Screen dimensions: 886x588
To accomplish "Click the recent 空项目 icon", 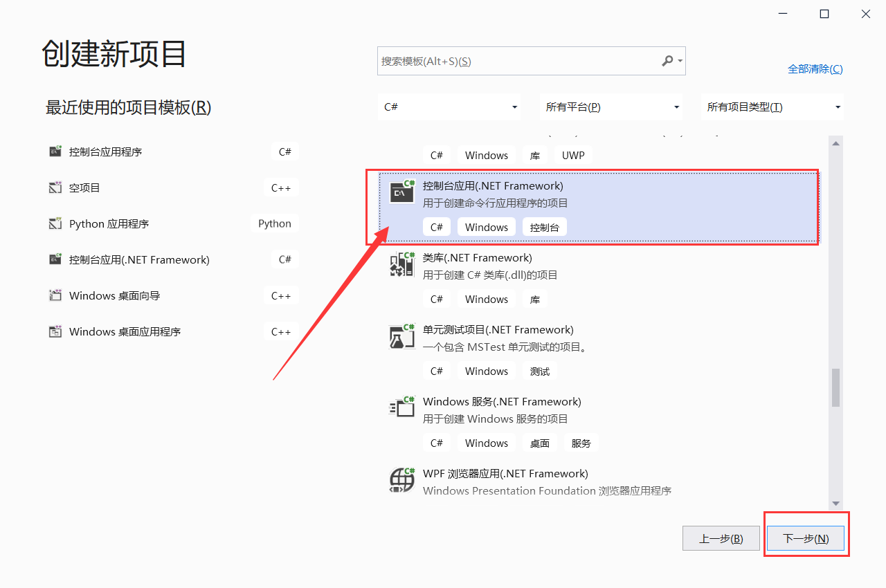I will point(55,187).
